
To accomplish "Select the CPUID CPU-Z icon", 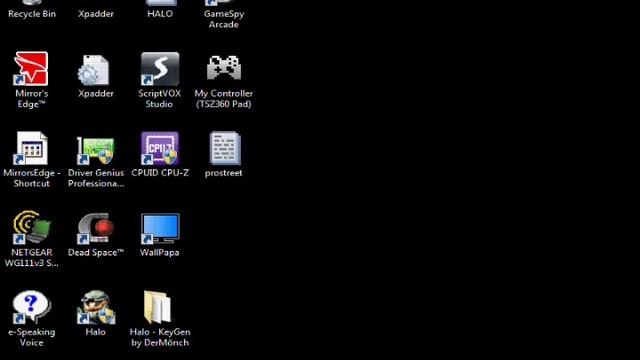I will pyautogui.click(x=160, y=148).
